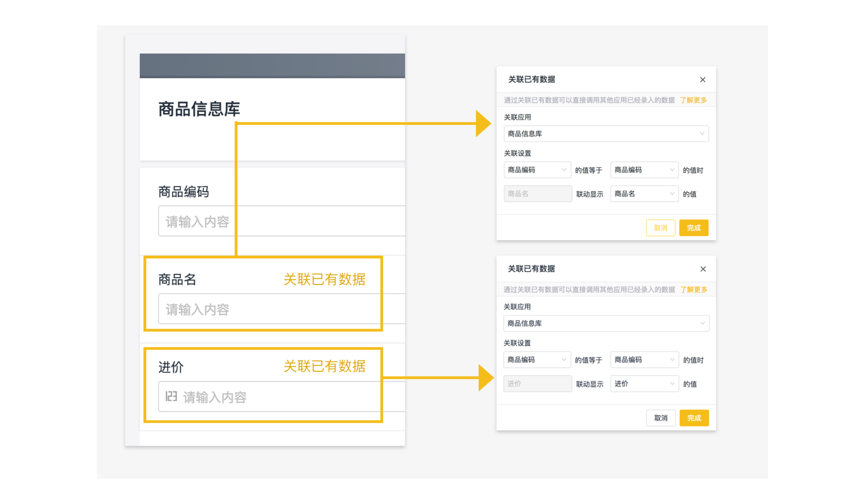This screenshot has height=504, width=865.
Task: Click 完成 button in lower dialog
Action: pyautogui.click(x=694, y=418)
